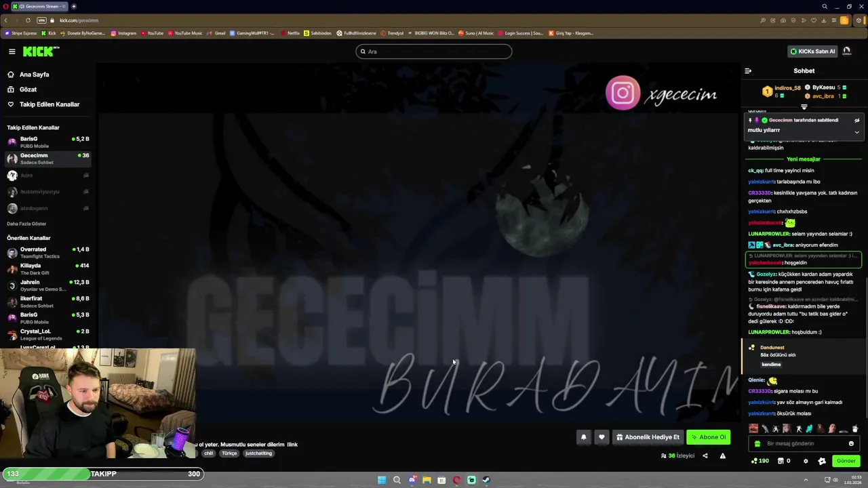Hide the pinned message with eye-slash icon
This screenshot has height=488, width=868.
[856, 120]
